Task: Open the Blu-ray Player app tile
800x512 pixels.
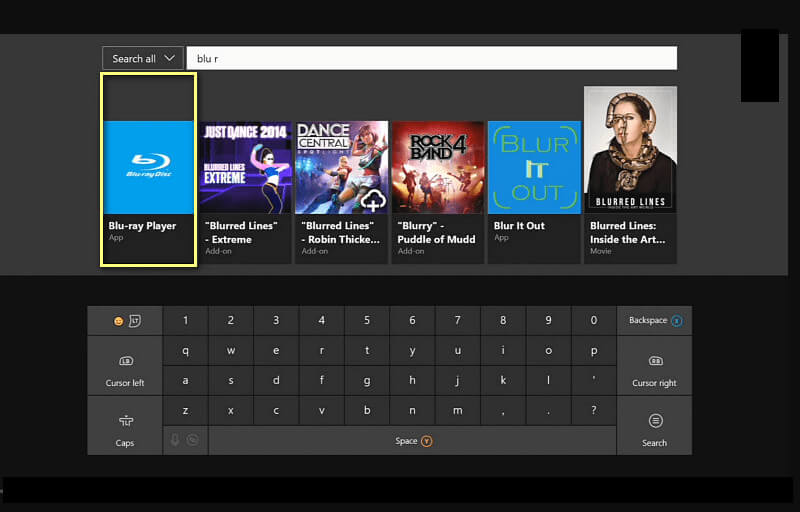Action: point(148,169)
